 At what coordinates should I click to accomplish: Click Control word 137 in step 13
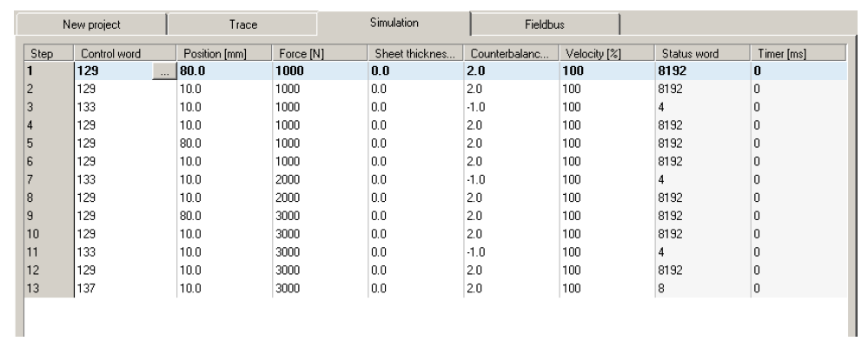pyautogui.click(x=125, y=289)
